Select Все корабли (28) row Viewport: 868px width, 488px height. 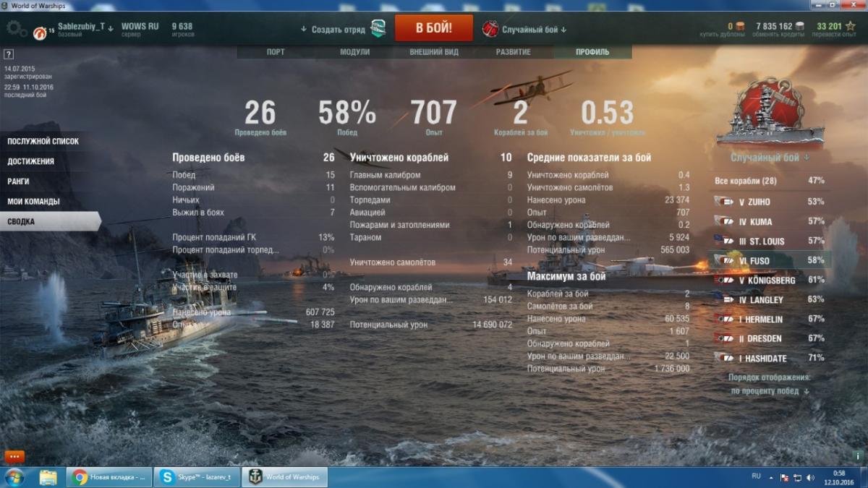pos(770,181)
